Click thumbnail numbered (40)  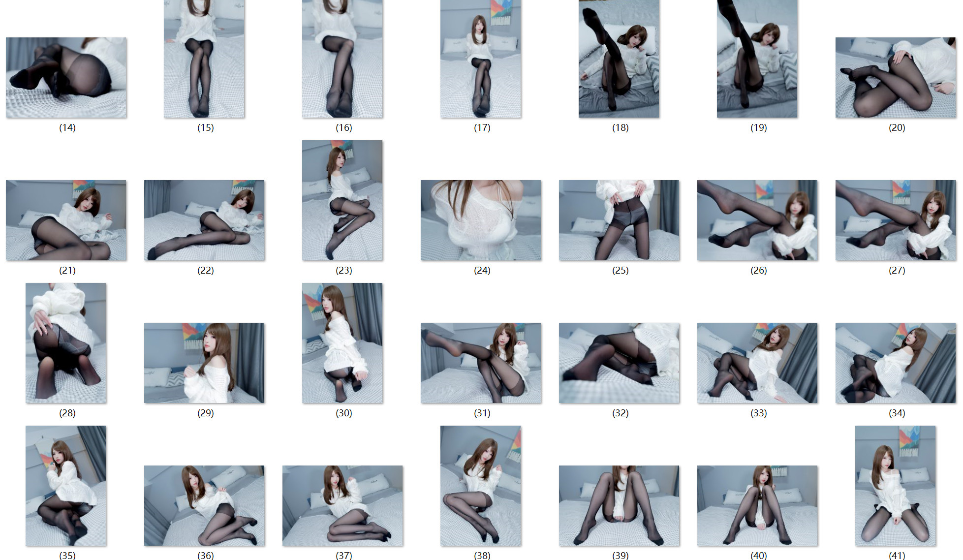(x=757, y=505)
